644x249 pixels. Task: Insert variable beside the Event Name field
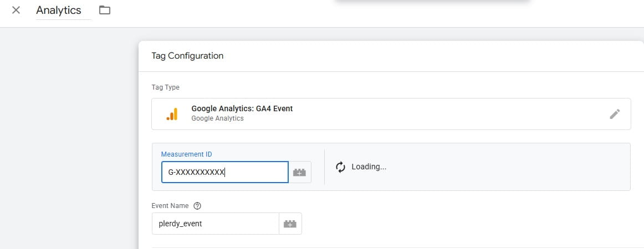click(290, 224)
